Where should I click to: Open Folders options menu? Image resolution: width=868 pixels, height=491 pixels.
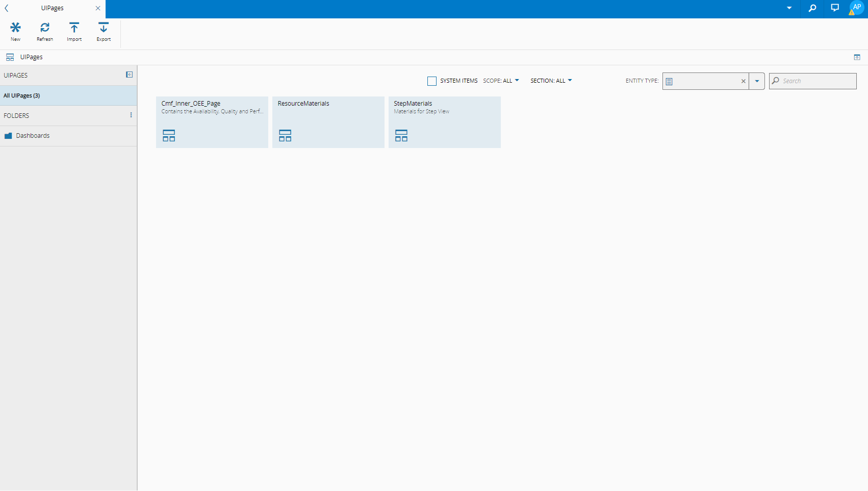point(131,115)
